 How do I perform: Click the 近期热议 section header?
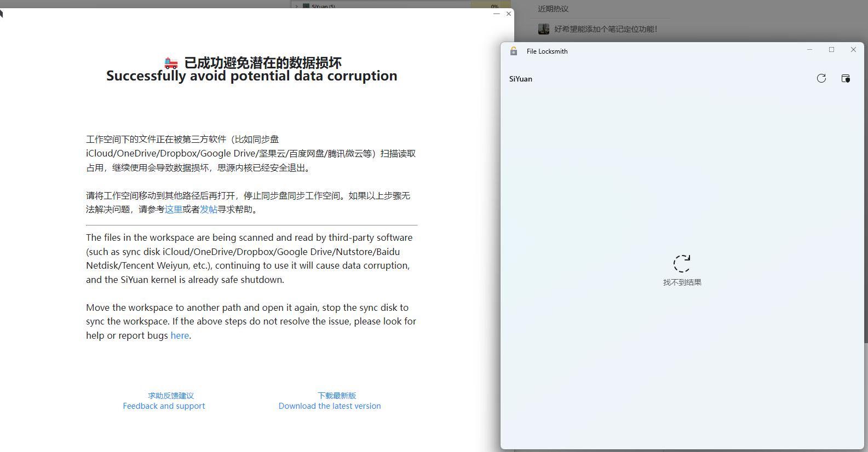point(553,8)
